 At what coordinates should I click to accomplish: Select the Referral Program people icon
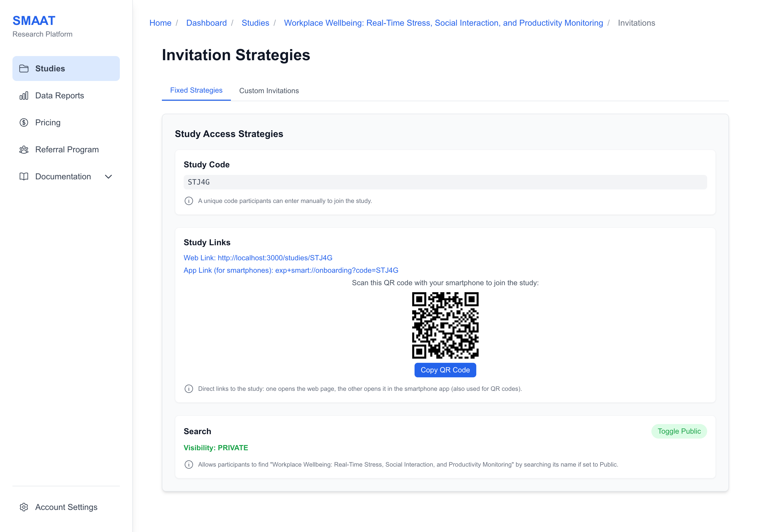click(x=24, y=149)
